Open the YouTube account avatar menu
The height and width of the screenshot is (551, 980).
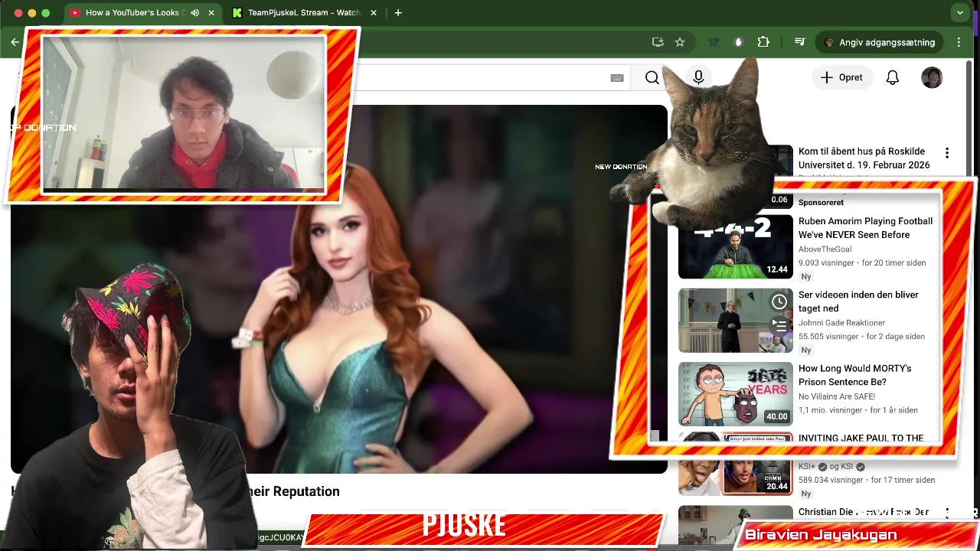pos(932,77)
